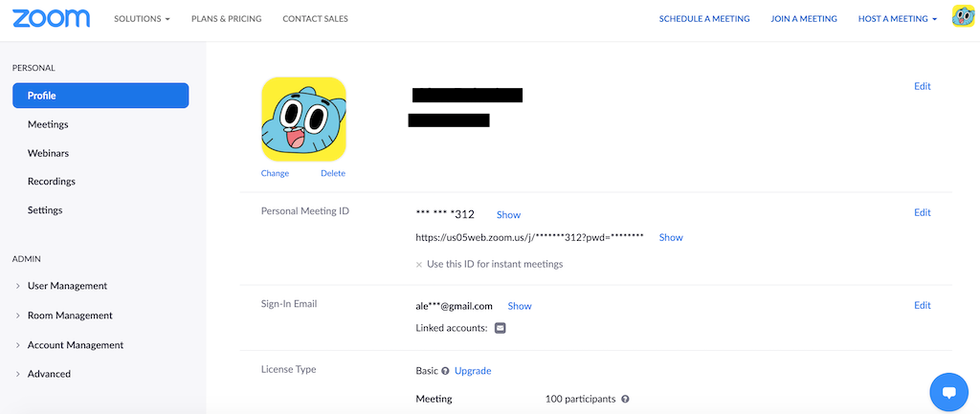Open Settings in the sidebar
Image resolution: width=980 pixels, height=414 pixels.
45,209
